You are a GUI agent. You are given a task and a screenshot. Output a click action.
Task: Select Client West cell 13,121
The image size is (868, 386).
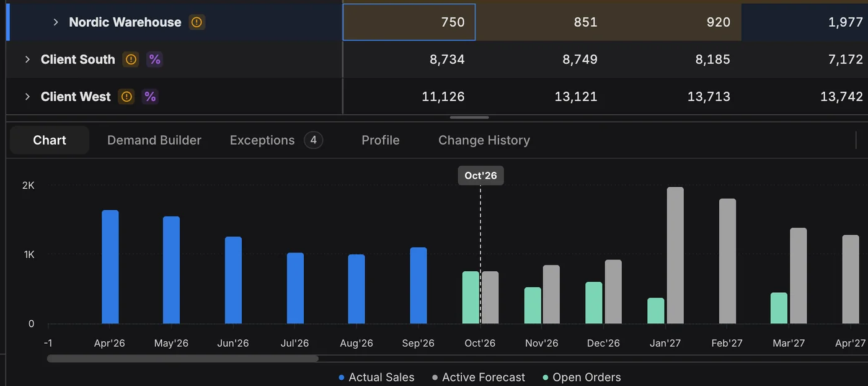point(542,97)
